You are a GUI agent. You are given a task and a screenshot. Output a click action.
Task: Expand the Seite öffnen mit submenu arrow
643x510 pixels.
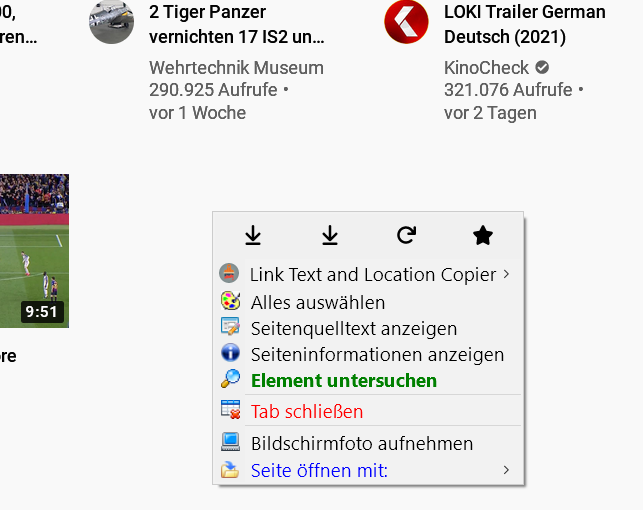[x=506, y=469]
